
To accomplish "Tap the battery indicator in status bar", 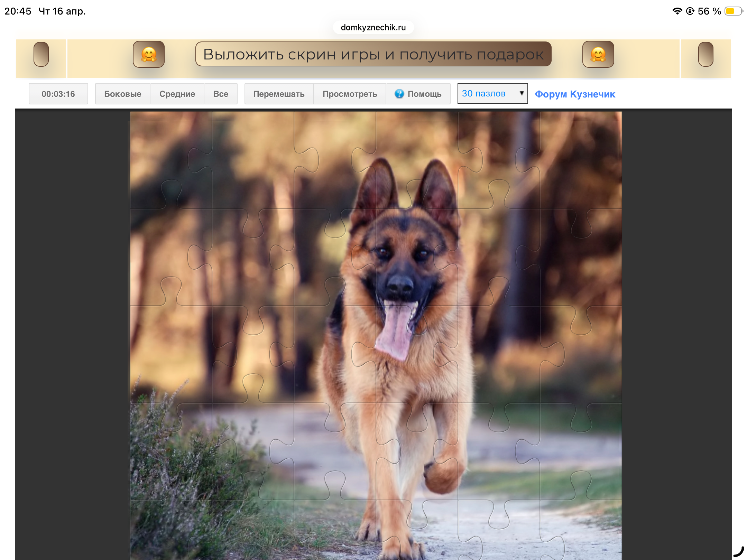I will coord(733,11).
